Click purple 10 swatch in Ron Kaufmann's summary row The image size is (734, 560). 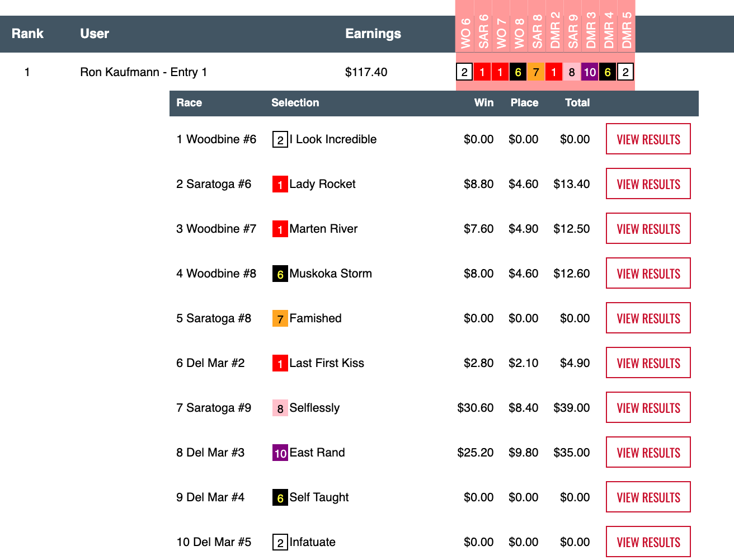click(x=590, y=72)
